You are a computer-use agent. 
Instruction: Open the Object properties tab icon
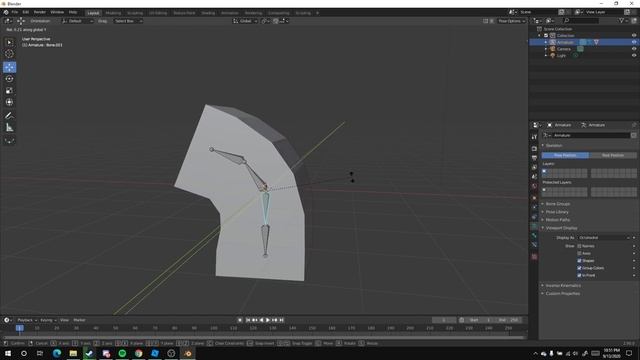pos(534,198)
